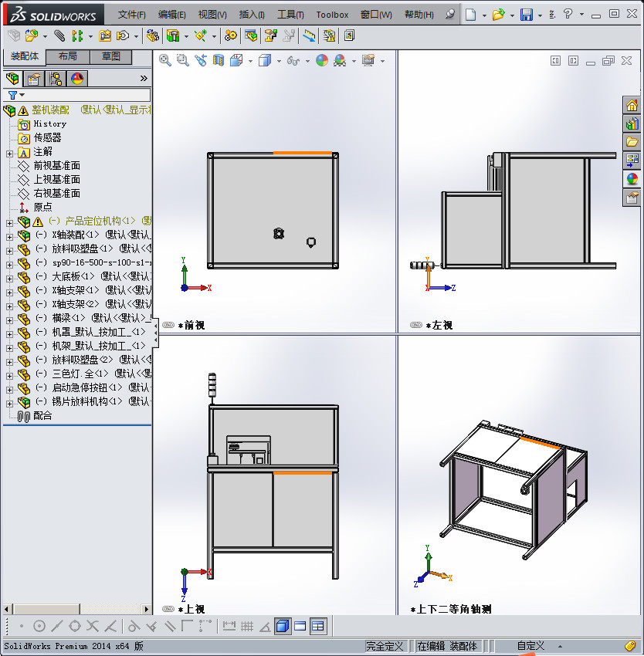The height and width of the screenshot is (656, 644).
Task: Select the Previous View icon
Action: click(201, 61)
